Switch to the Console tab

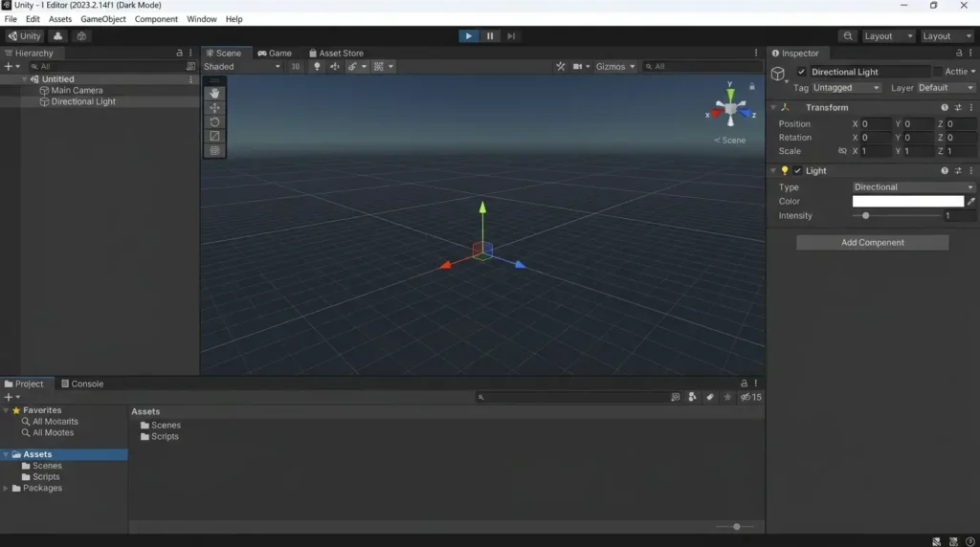point(82,384)
